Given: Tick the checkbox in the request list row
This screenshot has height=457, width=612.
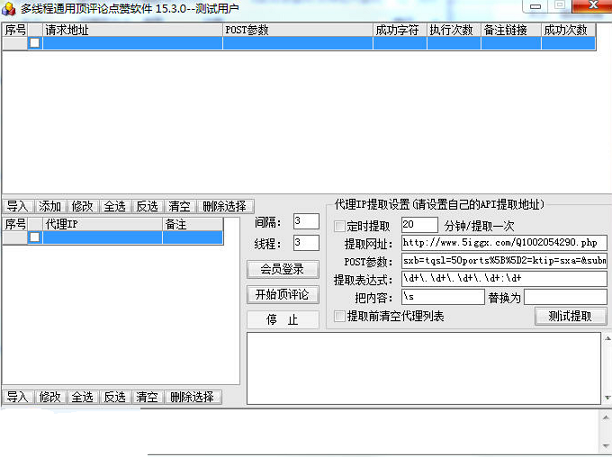Looking at the screenshot, I should pyautogui.click(x=35, y=43).
